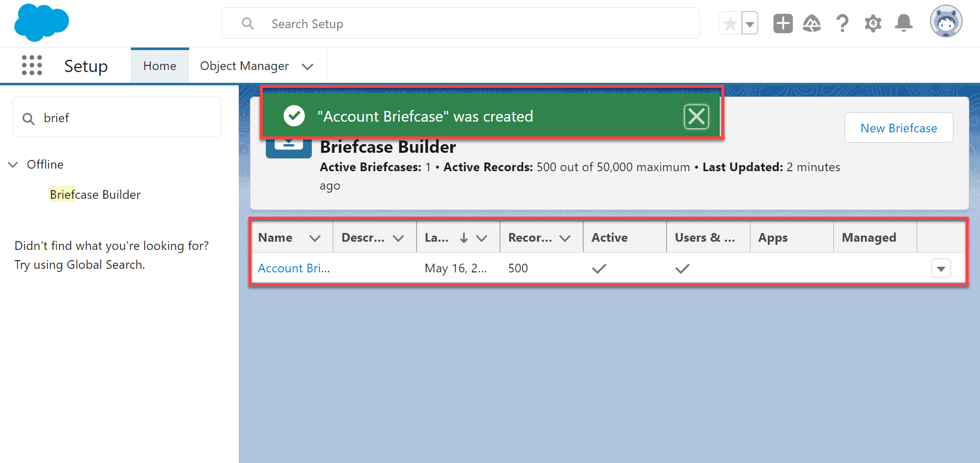This screenshot has width=980, height=463.
Task: Click the Active checkmark for Account Briefcase
Action: tap(599, 268)
